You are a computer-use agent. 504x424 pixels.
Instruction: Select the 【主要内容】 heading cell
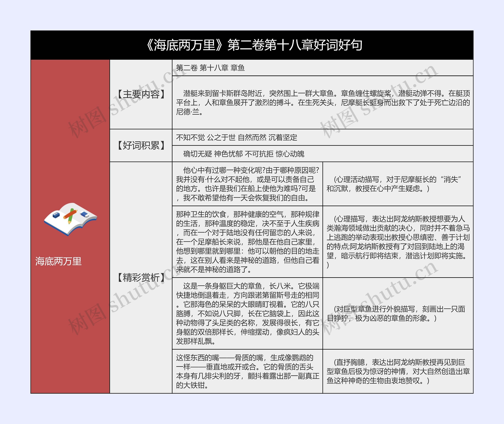pyautogui.click(x=141, y=94)
